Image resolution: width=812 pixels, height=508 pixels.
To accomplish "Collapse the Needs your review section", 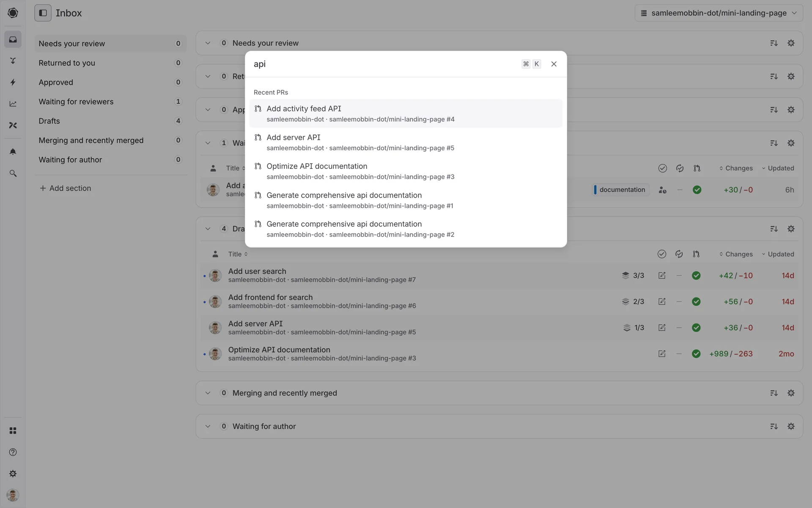I will 208,43.
